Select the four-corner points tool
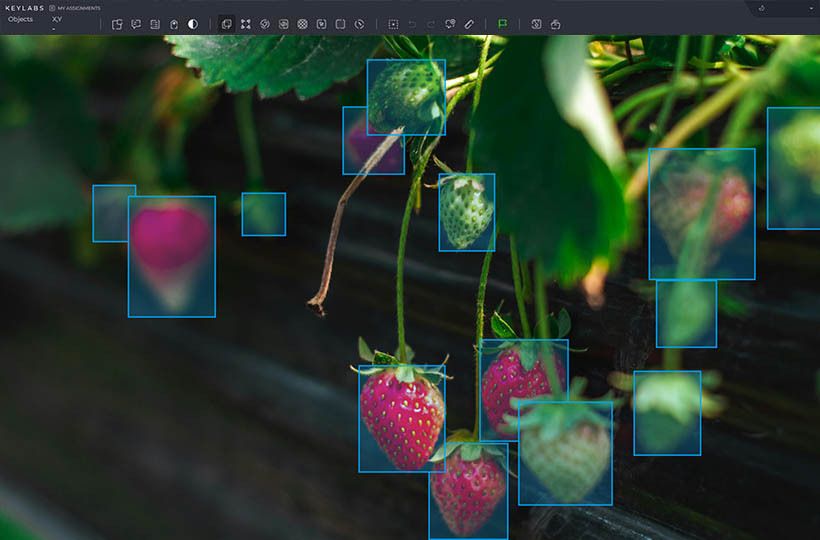The height and width of the screenshot is (540, 820). point(245,24)
